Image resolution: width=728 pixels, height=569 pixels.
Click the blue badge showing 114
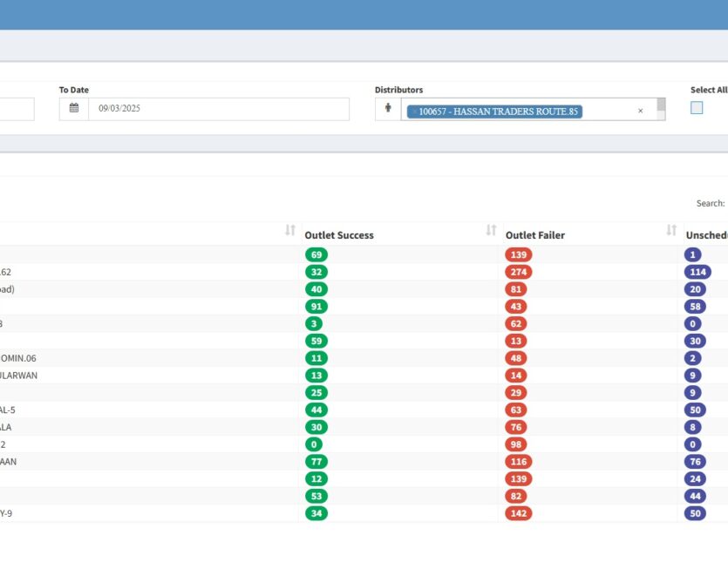click(697, 272)
